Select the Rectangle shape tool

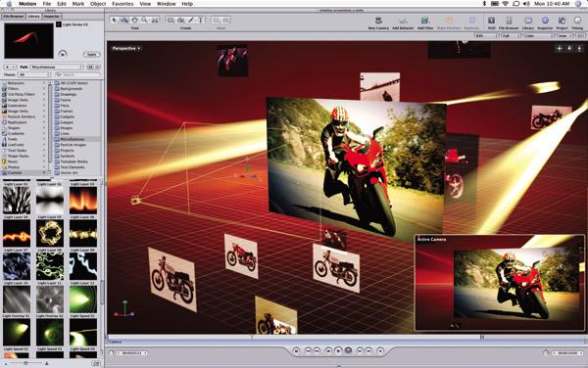tap(171, 20)
